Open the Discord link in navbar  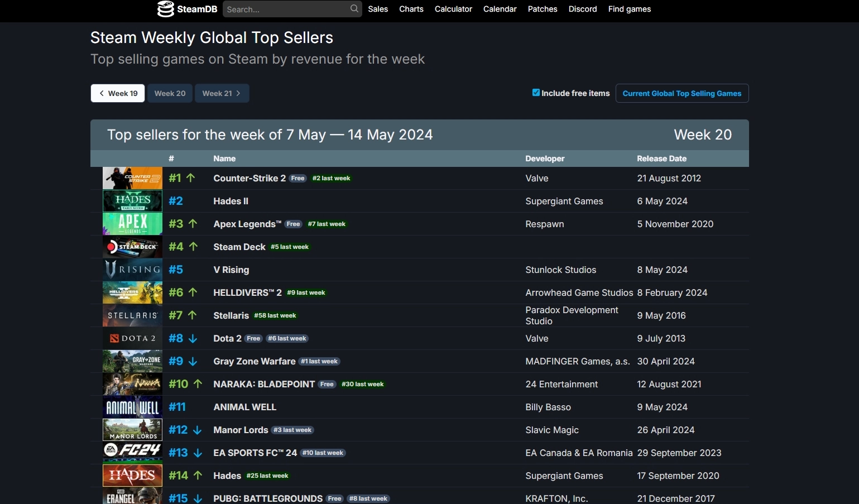pyautogui.click(x=583, y=9)
